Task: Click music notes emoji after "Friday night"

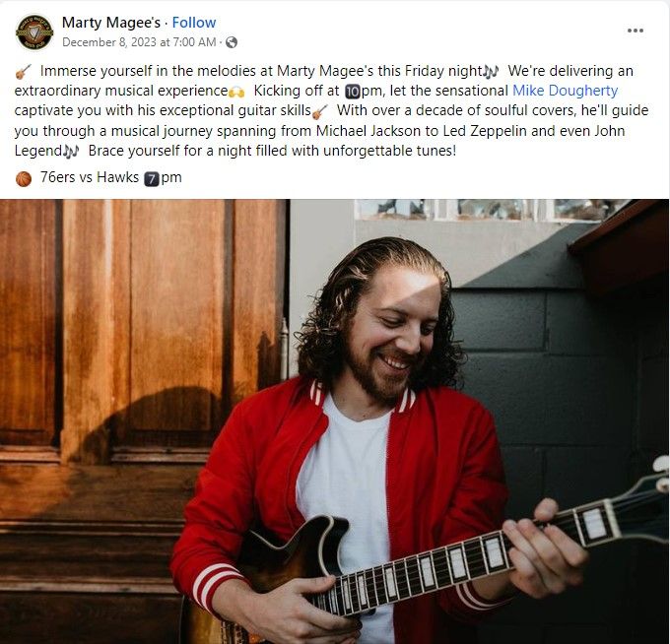Action: [x=491, y=71]
